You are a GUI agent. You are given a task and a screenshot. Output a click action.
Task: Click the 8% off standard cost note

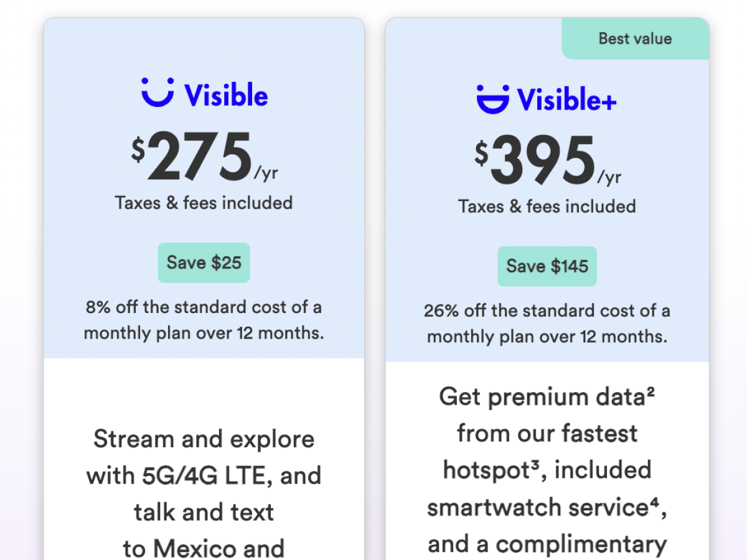[x=204, y=320]
